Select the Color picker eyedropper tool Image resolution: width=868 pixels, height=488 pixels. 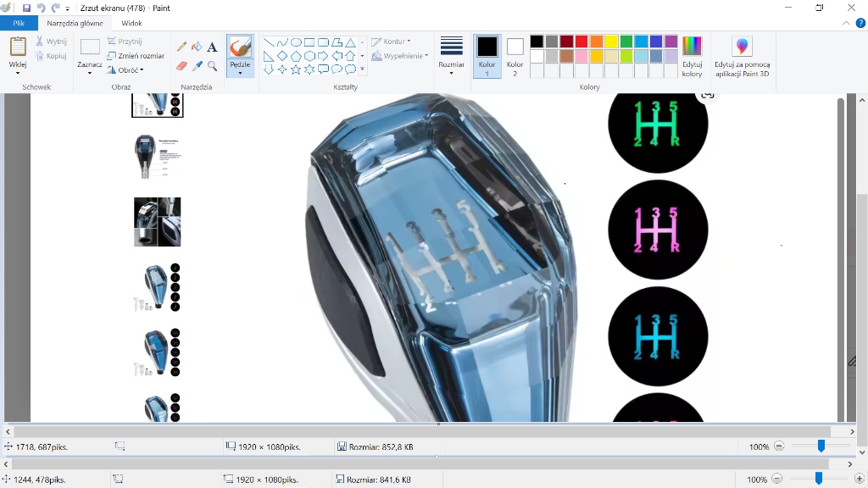click(x=197, y=66)
